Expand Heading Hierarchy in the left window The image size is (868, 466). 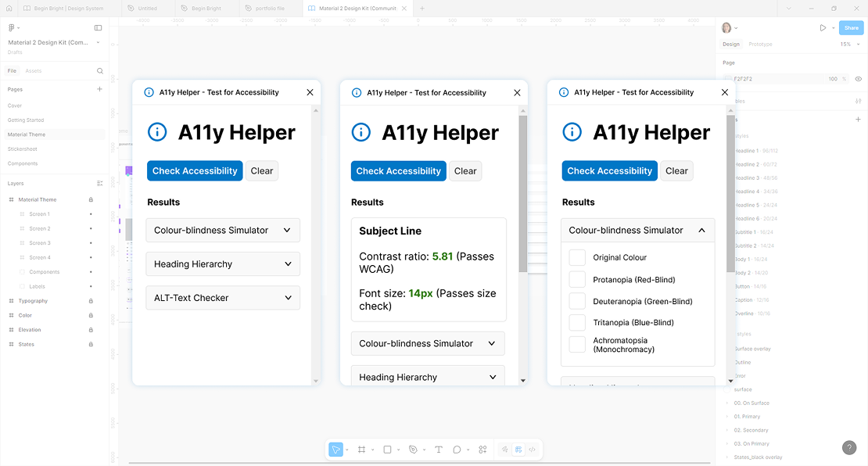point(223,264)
